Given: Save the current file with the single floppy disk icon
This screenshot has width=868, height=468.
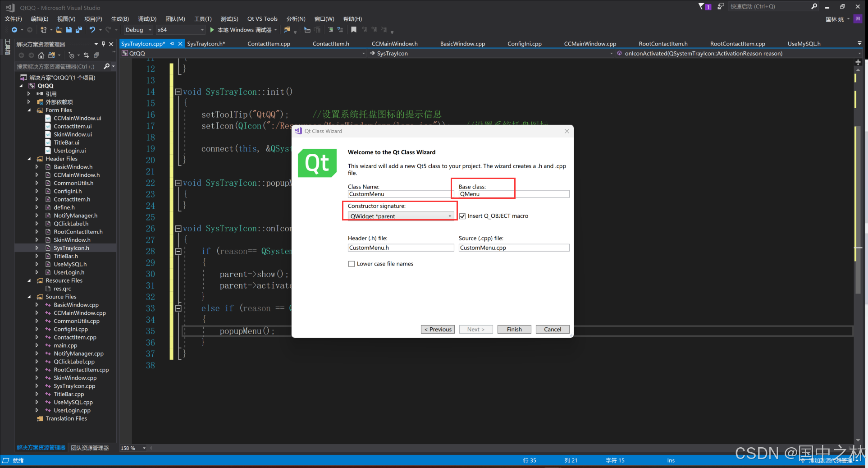Looking at the screenshot, I should pyautogui.click(x=69, y=30).
